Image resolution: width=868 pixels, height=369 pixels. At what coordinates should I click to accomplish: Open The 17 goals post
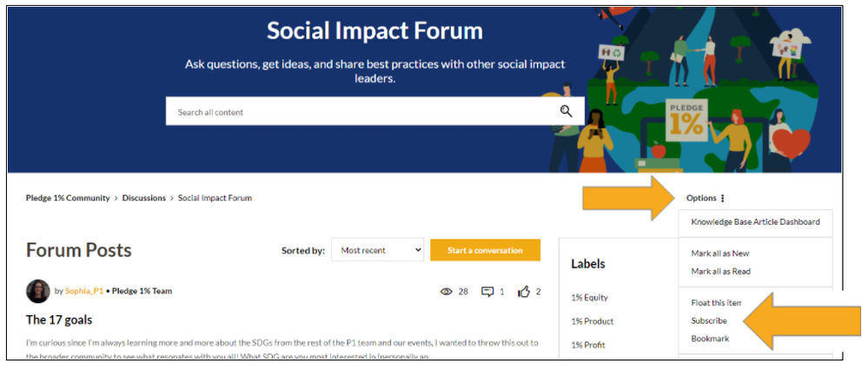[x=59, y=320]
